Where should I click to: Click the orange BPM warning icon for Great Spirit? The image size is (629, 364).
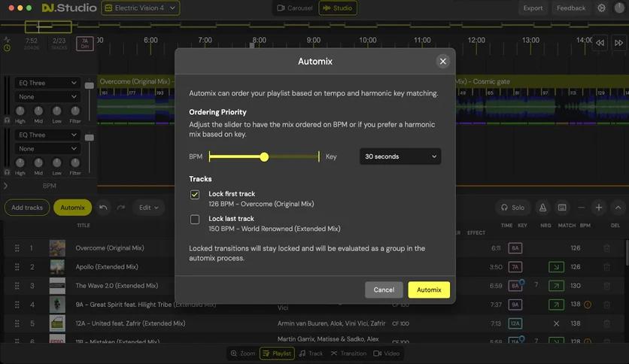pyautogui.click(x=588, y=305)
